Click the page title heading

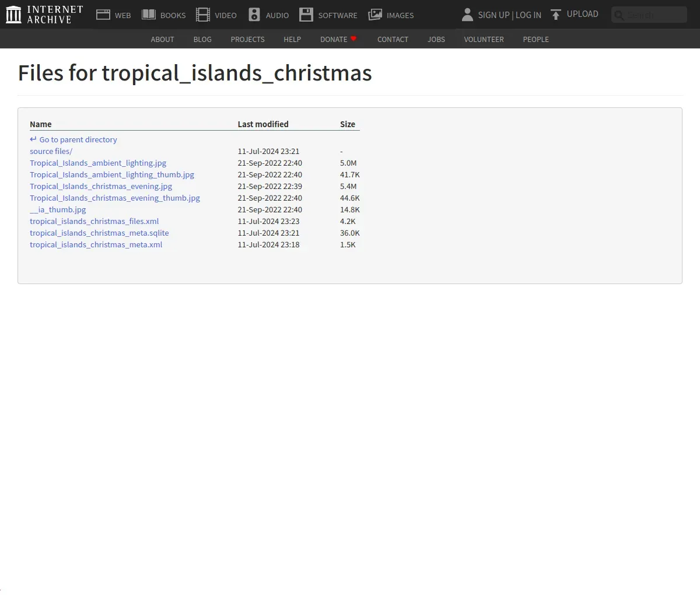195,73
